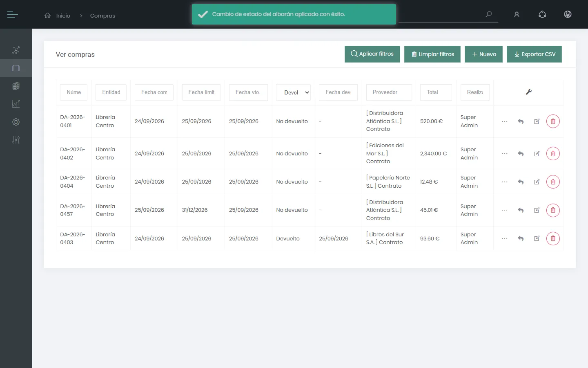Focus the Número filter field
Image resolution: width=588 pixels, height=368 pixels.
(x=74, y=92)
